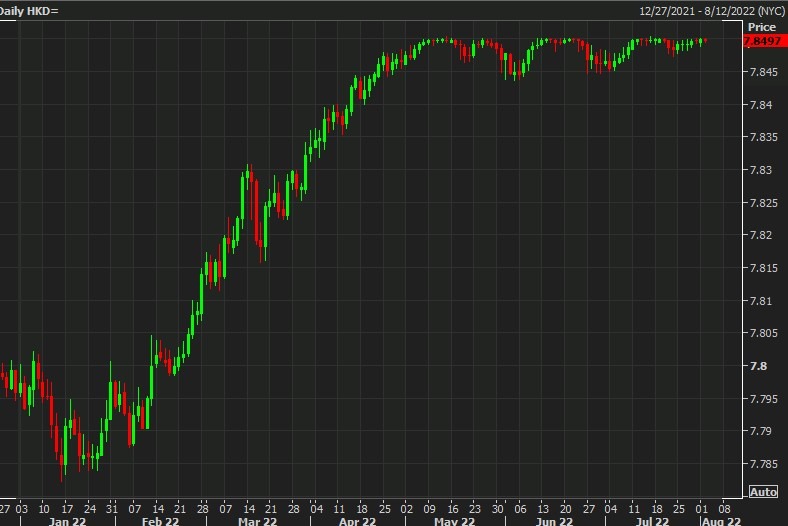Click the 7.785 price axis label
Screen dimensions: 788x526
click(x=763, y=464)
